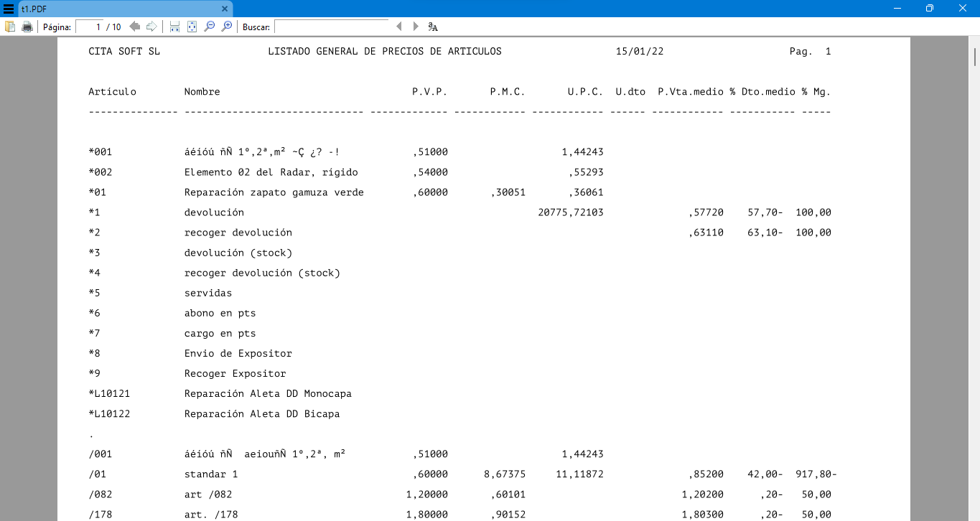Zoom out of the document

click(x=210, y=26)
